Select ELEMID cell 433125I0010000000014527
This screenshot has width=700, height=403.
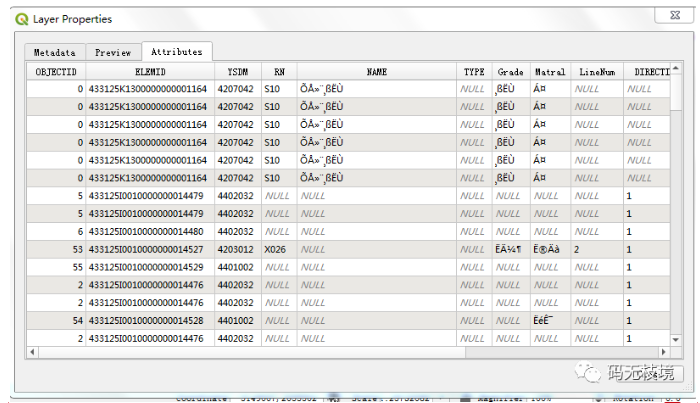click(150, 249)
